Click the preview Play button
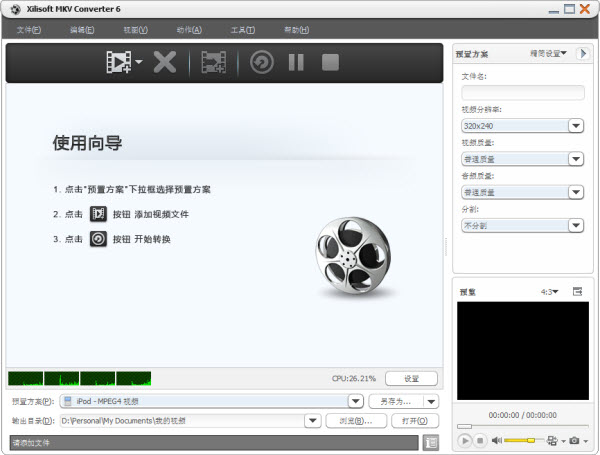The height and width of the screenshot is (455, 600). point(465,441)
